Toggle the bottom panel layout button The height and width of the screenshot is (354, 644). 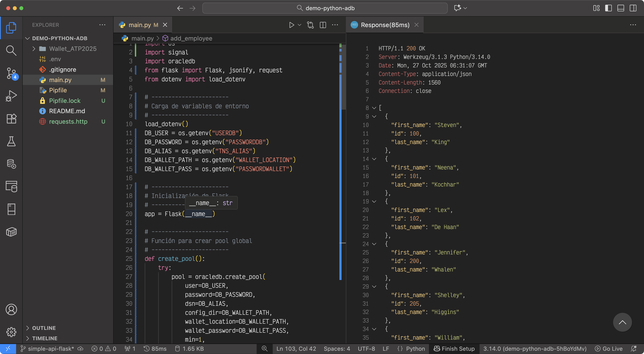621,8
